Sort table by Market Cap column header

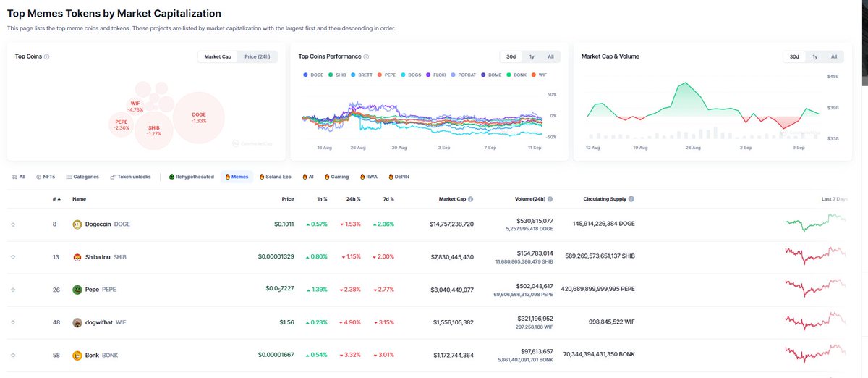click(x=452, y=199)
